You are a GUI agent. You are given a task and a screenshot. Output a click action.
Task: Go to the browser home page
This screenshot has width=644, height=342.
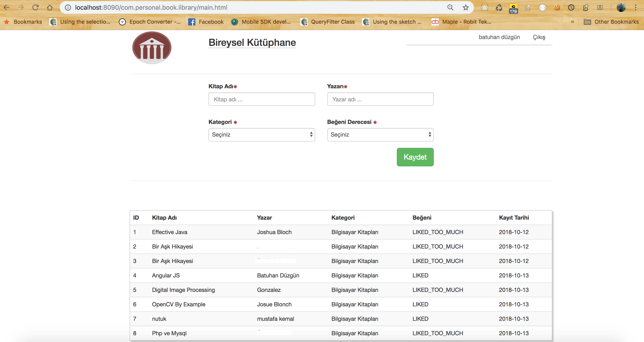(50, 7)
